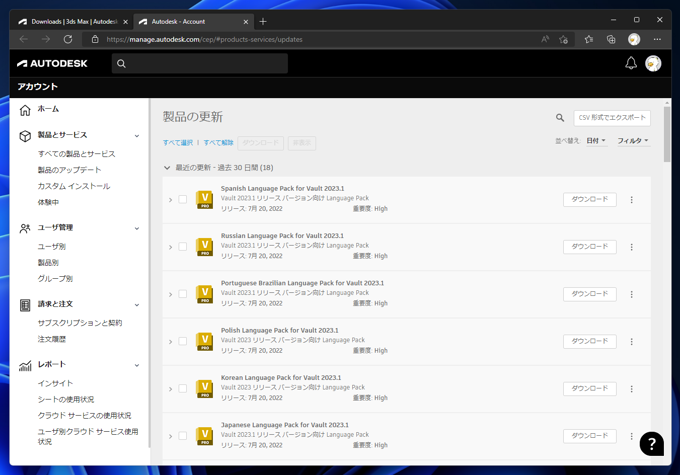The image size is (680, 475).
Task: Collapse the 製品とサービス sidebar section
Action: point(137,136)
